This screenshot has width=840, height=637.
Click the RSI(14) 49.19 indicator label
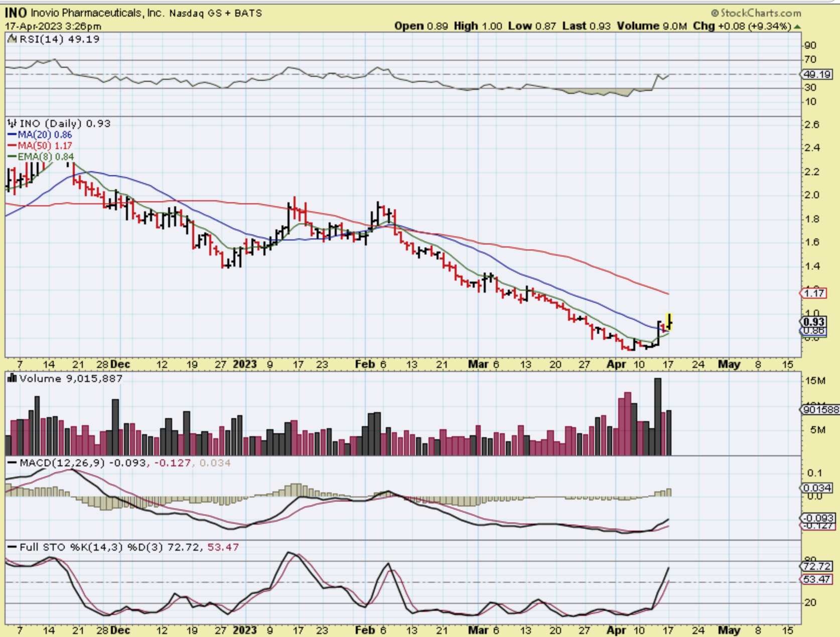pos(59,39)
